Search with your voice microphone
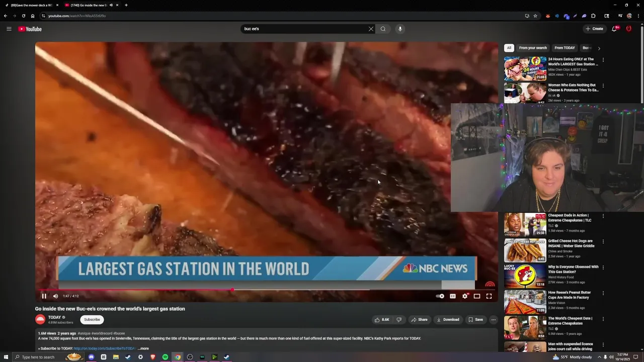Image resolution: width=644 pixels, height=362 pixels. coord(400,29)
